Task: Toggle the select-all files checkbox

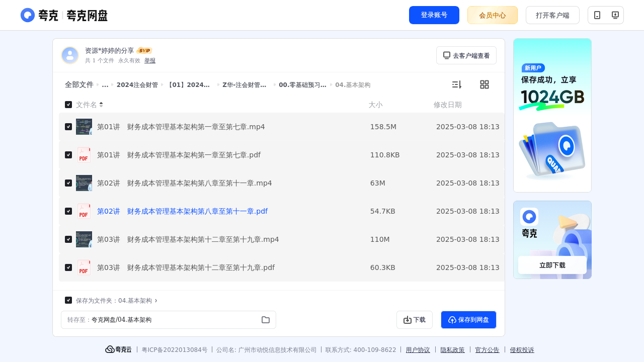Action: click(x=68, y=105)
